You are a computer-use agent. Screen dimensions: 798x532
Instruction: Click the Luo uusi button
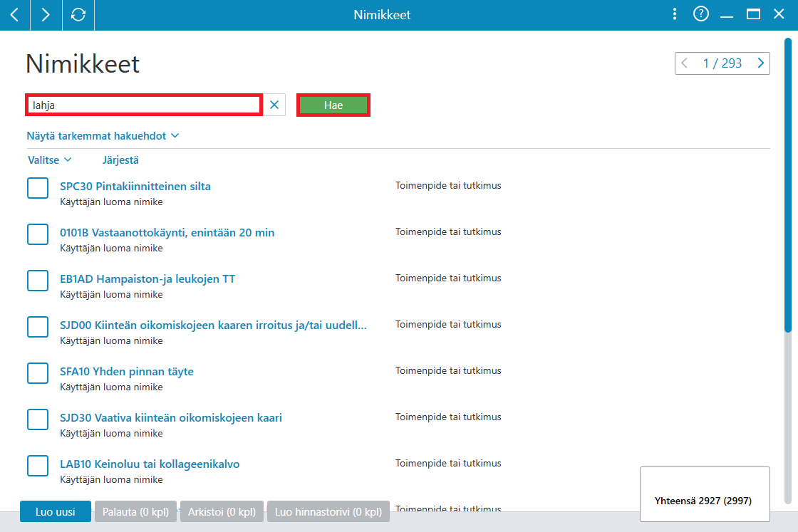[56, 511]
